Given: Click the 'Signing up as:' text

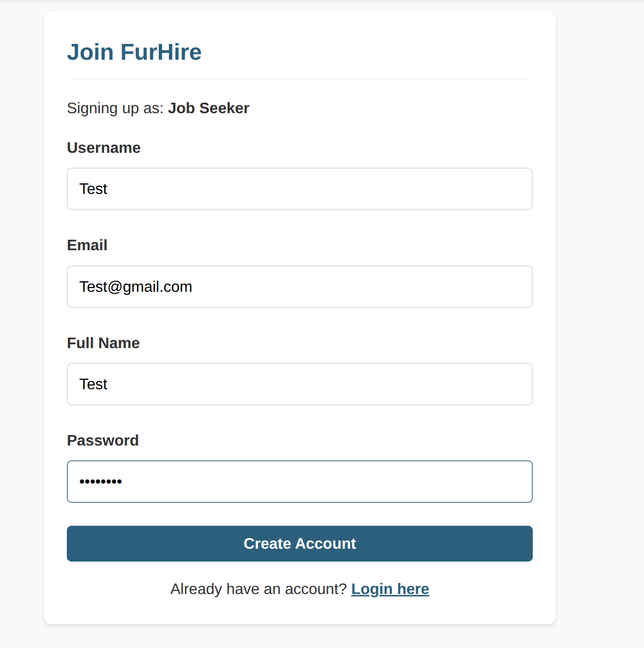Looking at the screenshot, I should [x=115, y=108].
